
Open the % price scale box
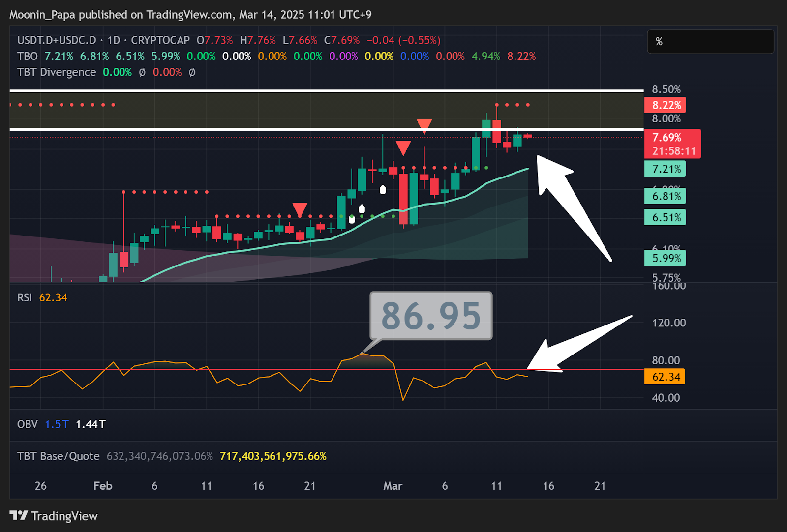(x=710, y=42)
